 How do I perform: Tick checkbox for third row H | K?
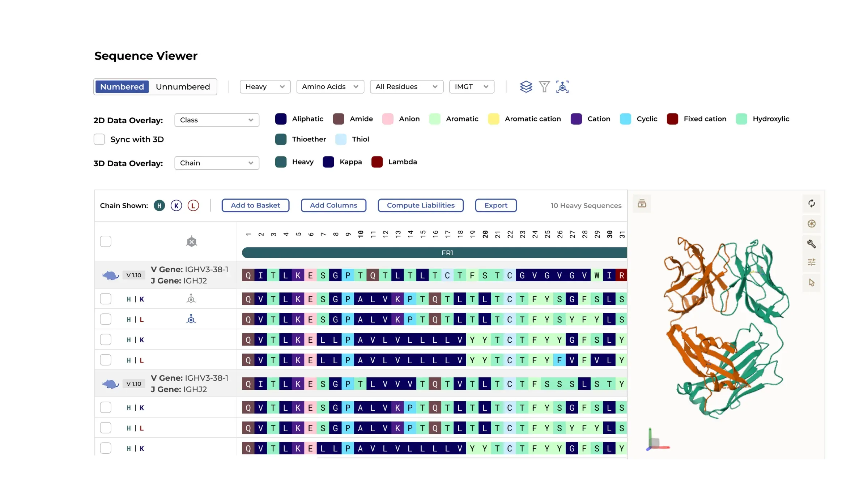(x=106, y=339)
